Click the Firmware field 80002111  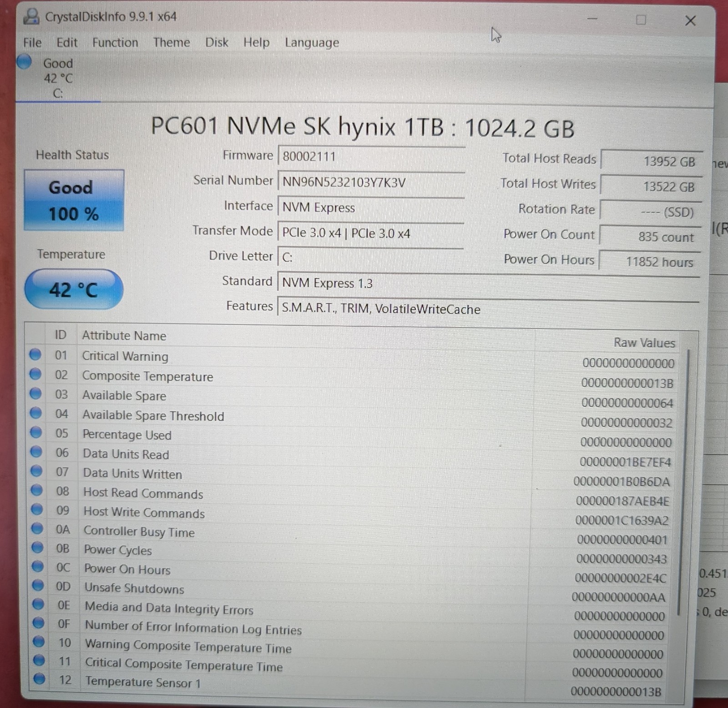pyautogui.click(x=371, y=157)
